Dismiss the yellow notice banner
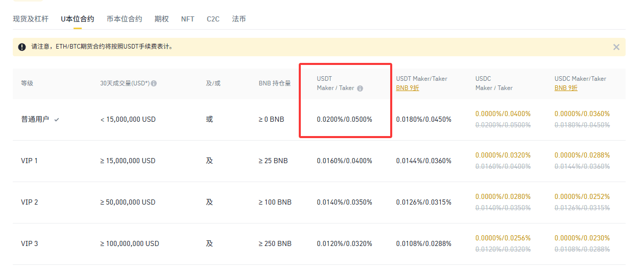Image resolution: width=644 pixels, height=268 pixels. 616,47
